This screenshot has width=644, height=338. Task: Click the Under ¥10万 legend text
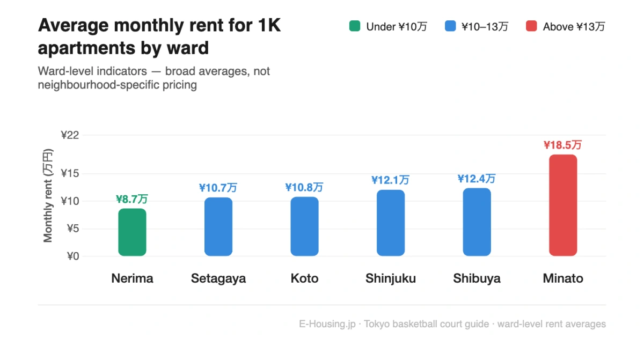(397, 26)
